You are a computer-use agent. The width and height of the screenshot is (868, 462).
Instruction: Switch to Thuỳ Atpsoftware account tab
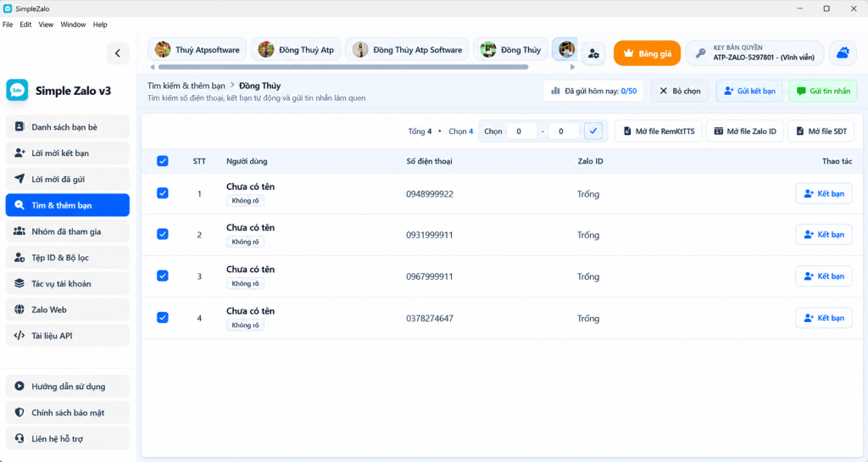(x=197, y=50)
